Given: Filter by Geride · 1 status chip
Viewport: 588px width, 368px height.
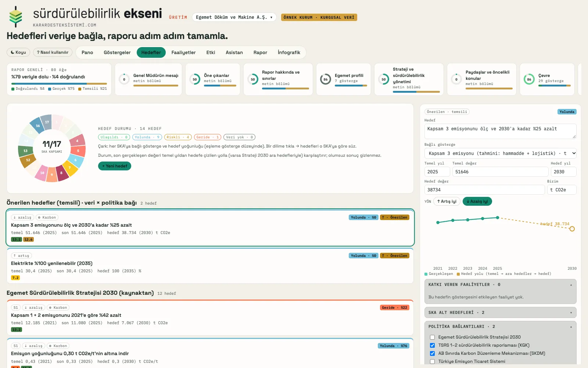Looking at the screenshot, I should [x=208, y=137].
